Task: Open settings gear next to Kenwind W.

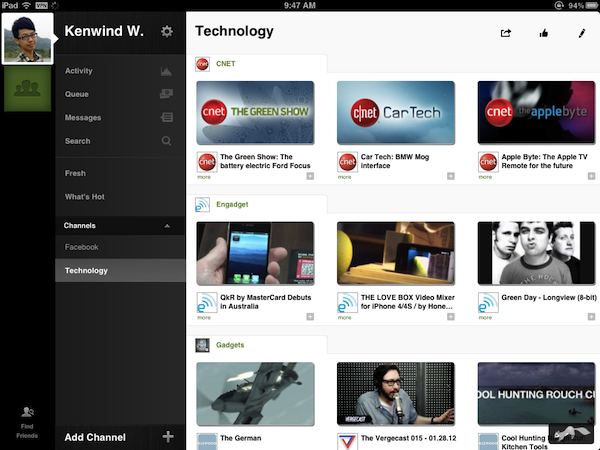Action: [x=166, y=31]
